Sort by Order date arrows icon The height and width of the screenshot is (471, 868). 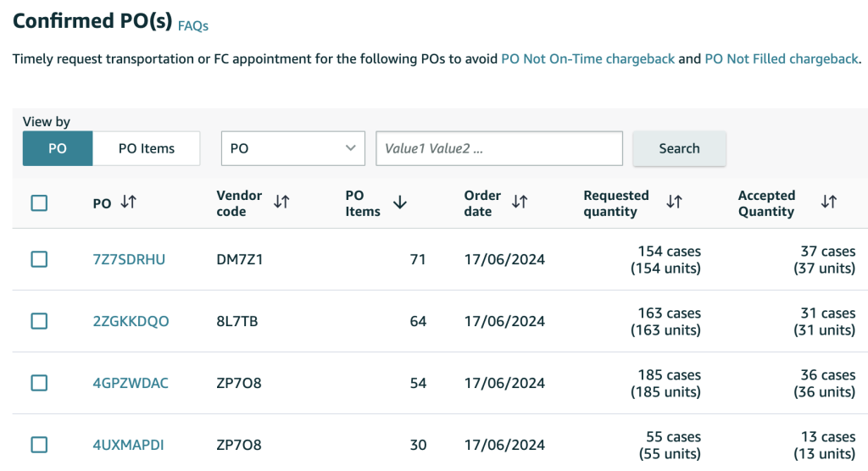coord(520,202)
